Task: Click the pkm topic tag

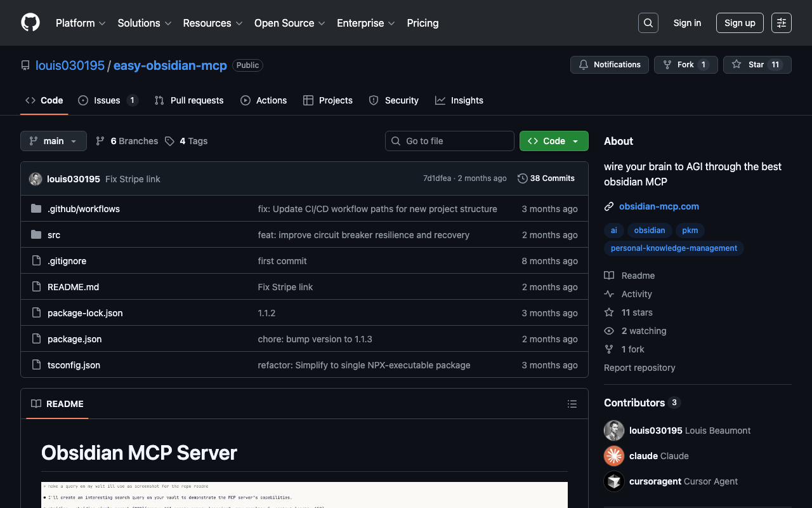Action: [x=690, y=231]
